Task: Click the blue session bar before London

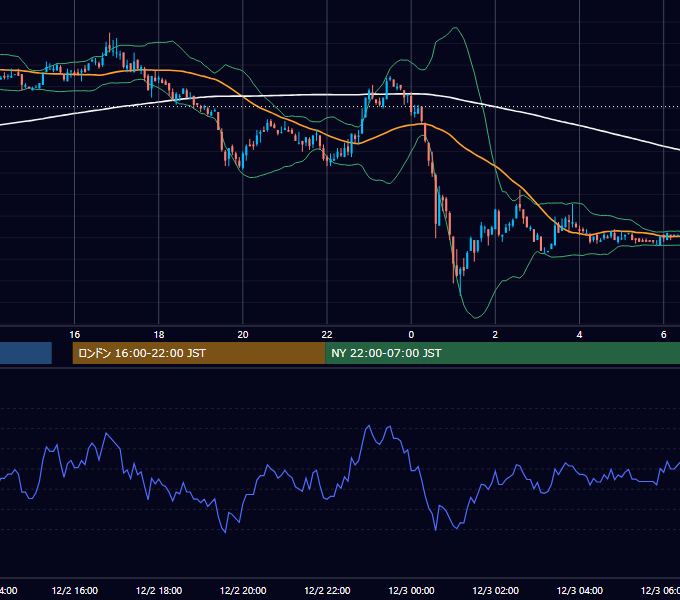Action: (26, 353)
